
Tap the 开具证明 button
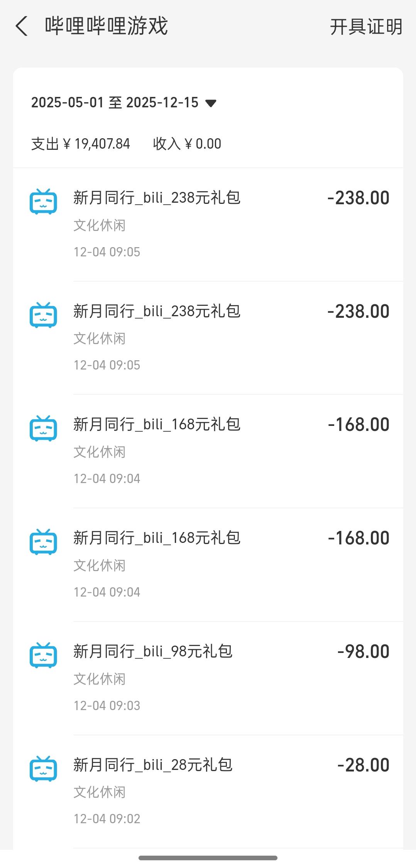366,27
